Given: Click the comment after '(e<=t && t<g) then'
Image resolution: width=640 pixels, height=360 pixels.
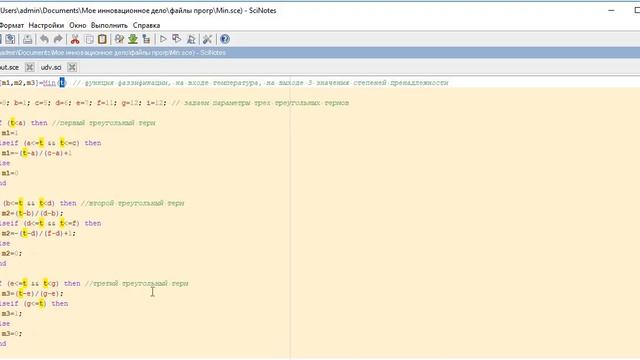Looking at the screenshot, I should tap(136, 283).
